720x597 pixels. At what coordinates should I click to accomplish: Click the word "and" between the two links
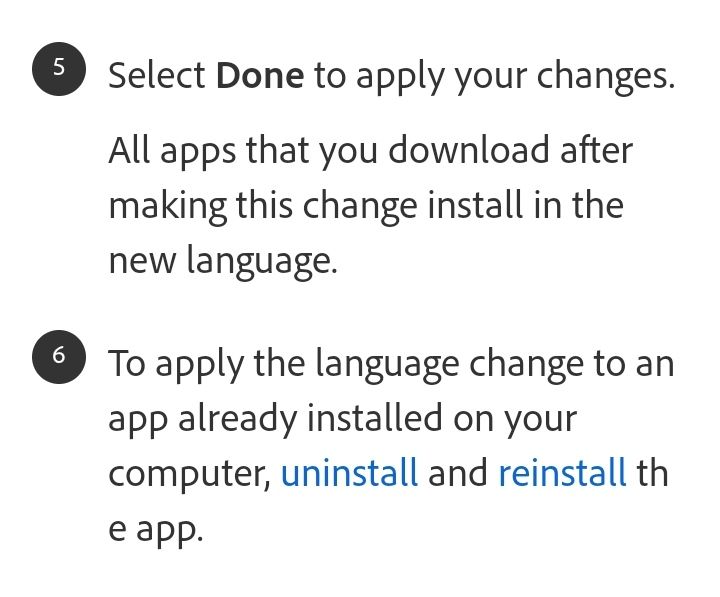(458, 472)
